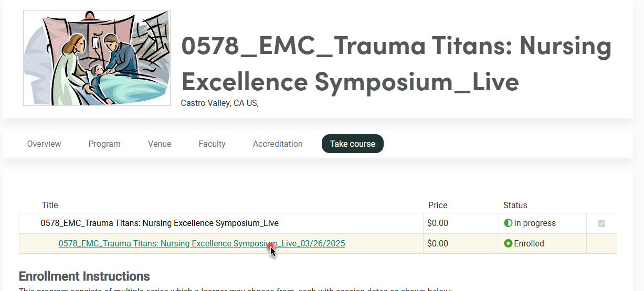Open the 03/26/2025 symposium session link
The width and height of the screenshot is (644, 291).
pos(202,244)
